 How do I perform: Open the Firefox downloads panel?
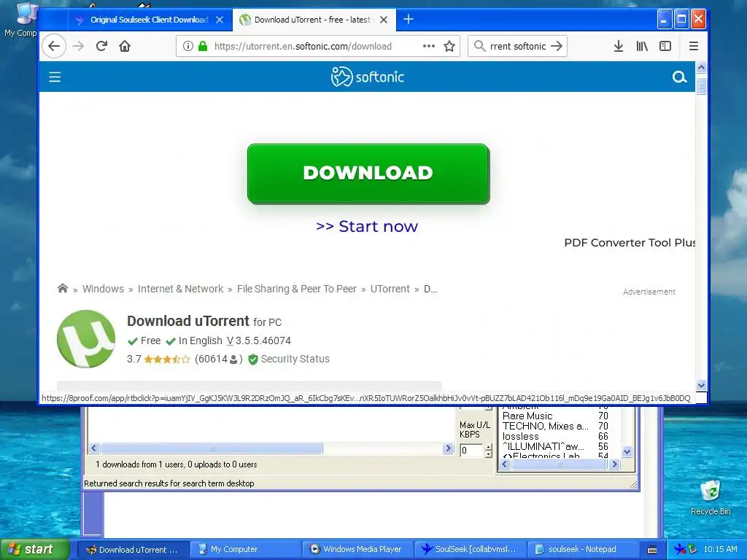pos(619,46)
